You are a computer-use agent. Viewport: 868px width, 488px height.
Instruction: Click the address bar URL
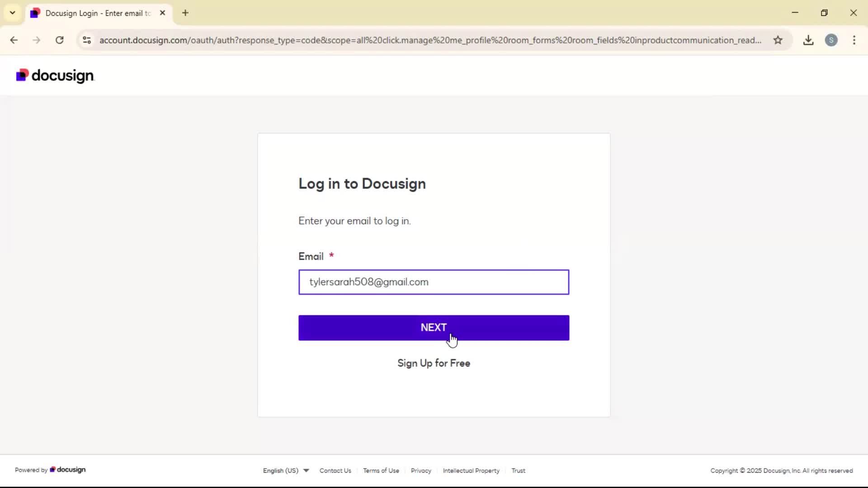[x=430, y=40]
